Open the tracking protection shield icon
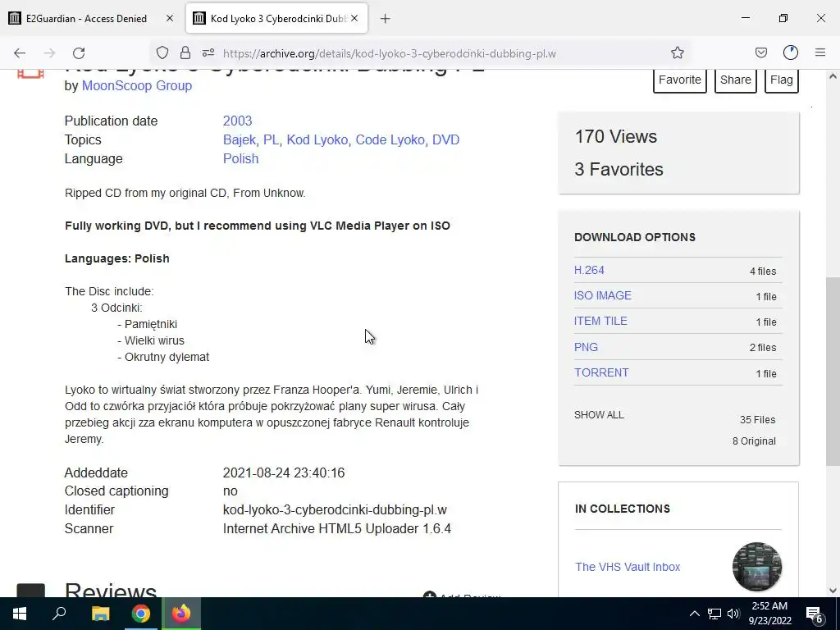The height and width of the screenshot is (630, 840). pos(162,52)
